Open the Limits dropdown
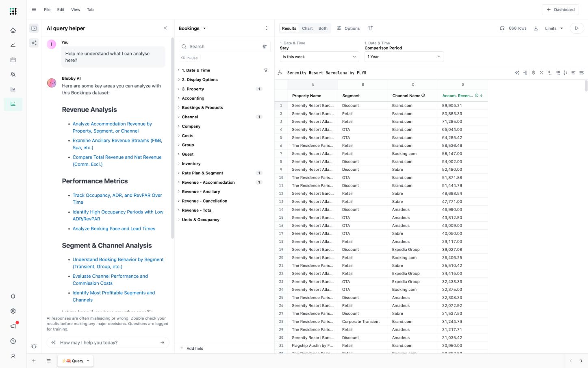This screenshot has height=368, width=588. (554, 28)
